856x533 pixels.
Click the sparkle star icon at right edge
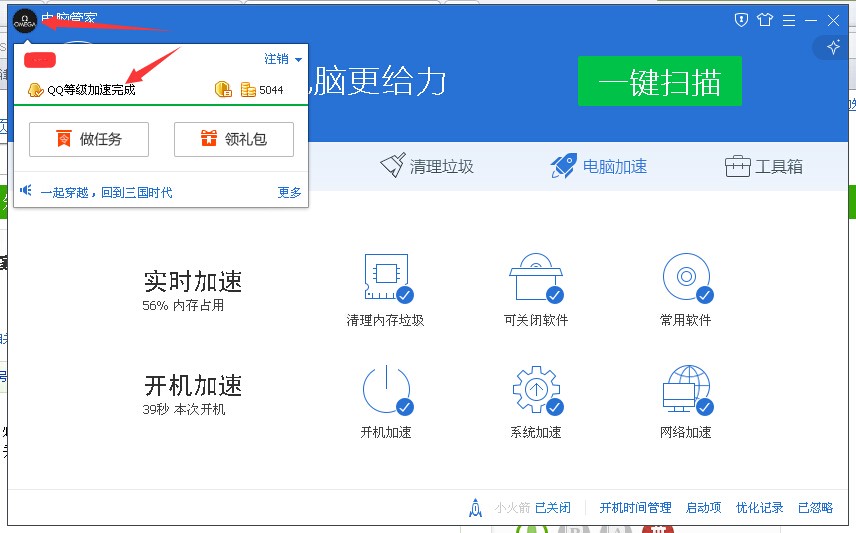[833, 47]
